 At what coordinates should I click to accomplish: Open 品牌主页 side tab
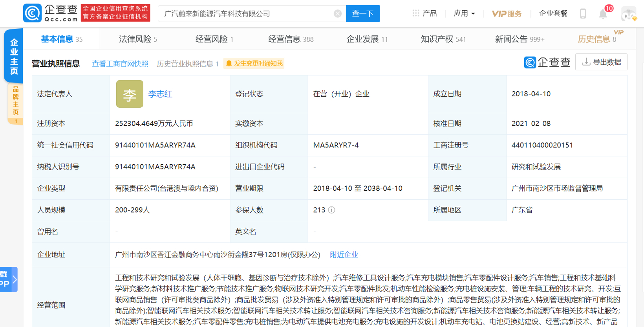click(x=15, y=101)
